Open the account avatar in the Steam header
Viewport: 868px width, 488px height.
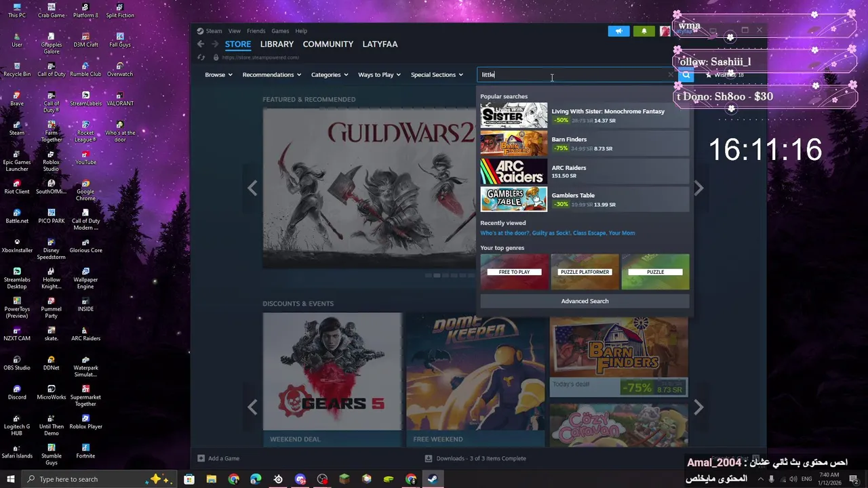click(x=665, y=31)
